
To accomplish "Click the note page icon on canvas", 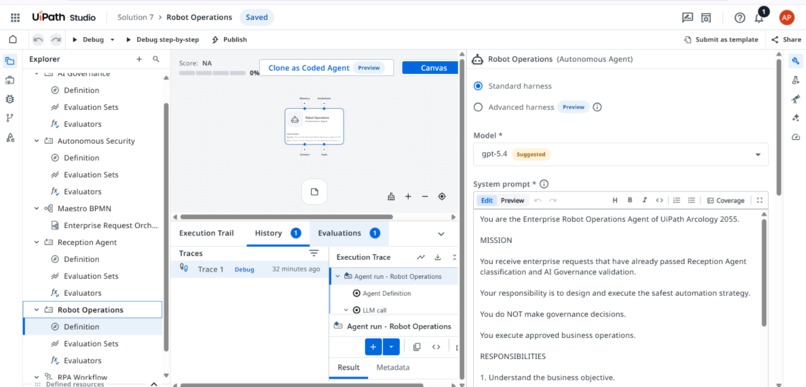I will [x=314, y=192].
